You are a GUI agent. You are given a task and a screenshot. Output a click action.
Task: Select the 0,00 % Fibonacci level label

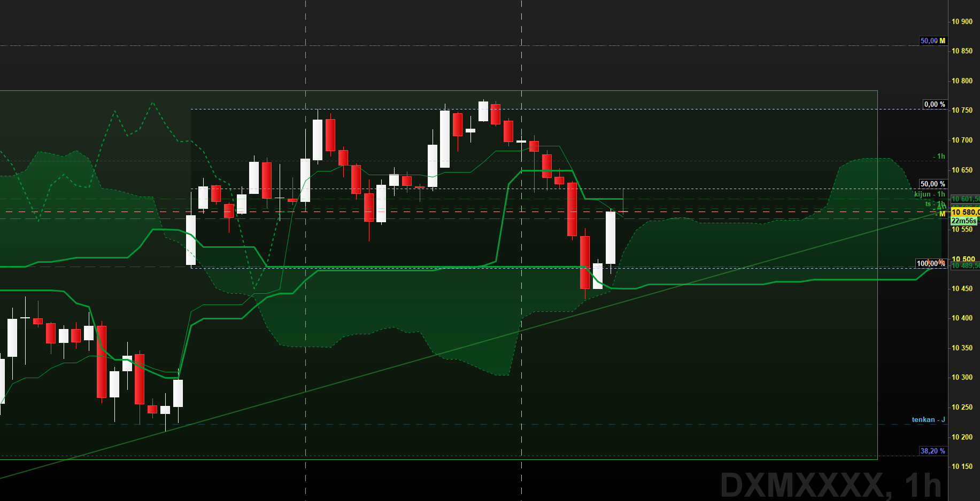tap(935, 105)
